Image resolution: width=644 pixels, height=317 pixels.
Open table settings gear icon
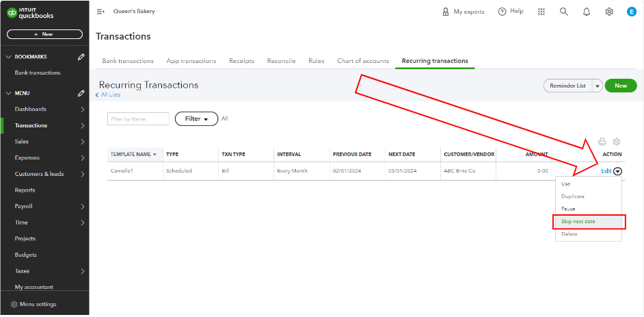click(616, 142)
